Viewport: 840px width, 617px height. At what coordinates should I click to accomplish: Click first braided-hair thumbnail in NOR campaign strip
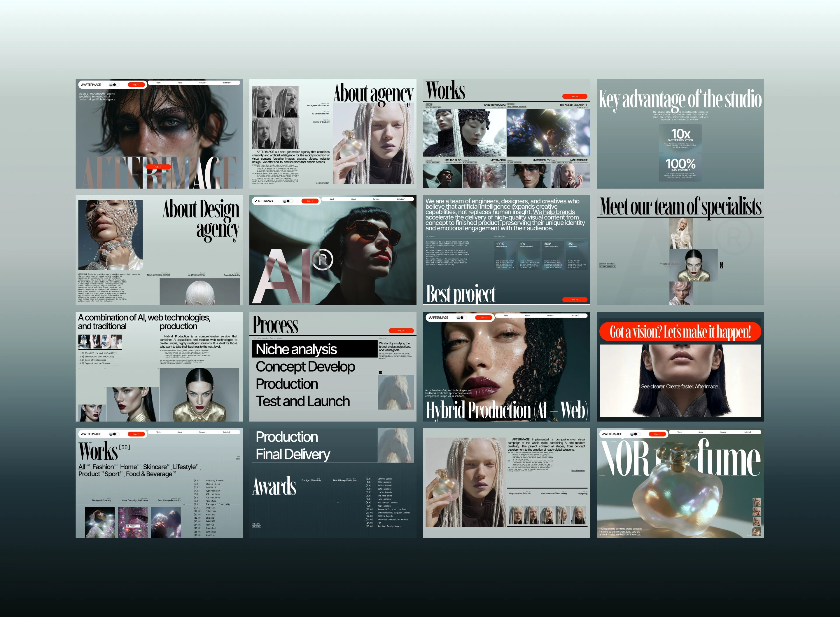(515, 515)
